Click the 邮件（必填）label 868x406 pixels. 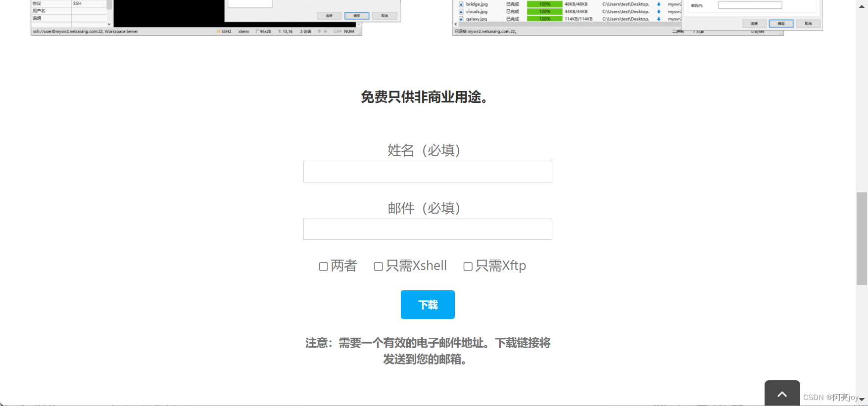(424, 208)
